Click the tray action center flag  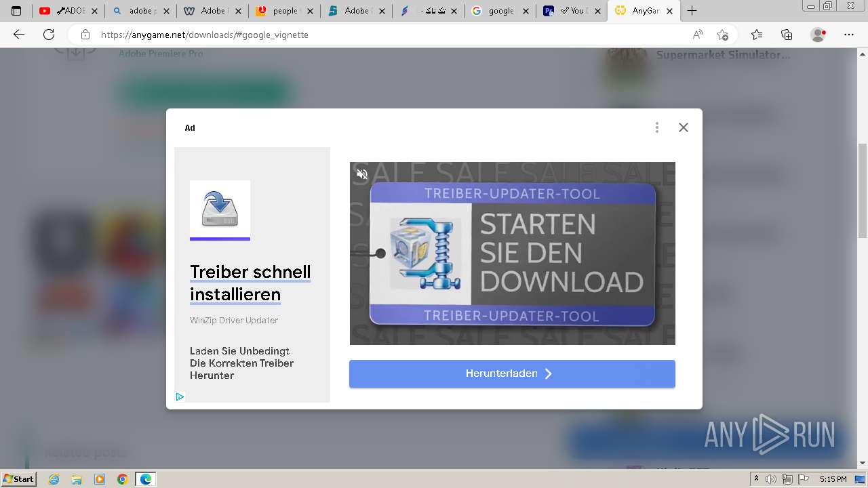803,479
